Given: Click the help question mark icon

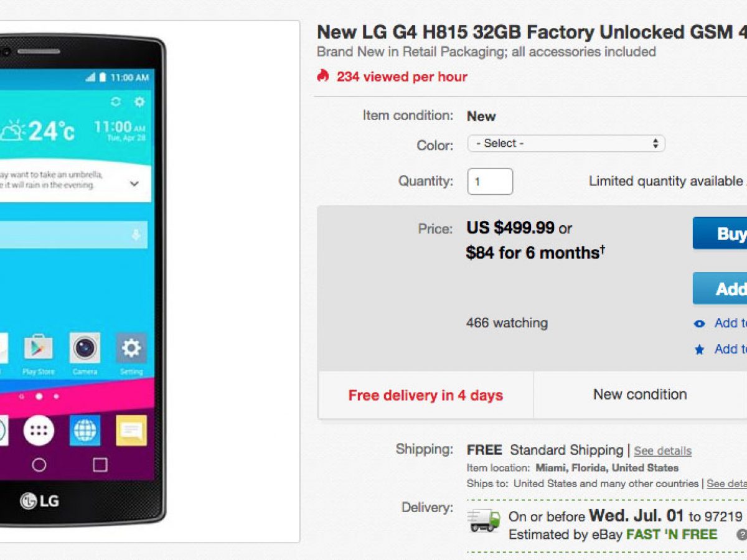Looking at the screenshot, I should [x=742, y=534].
